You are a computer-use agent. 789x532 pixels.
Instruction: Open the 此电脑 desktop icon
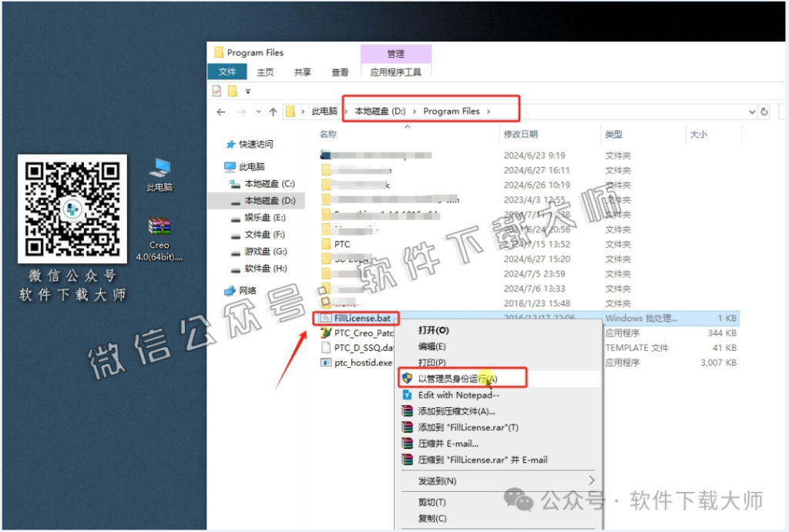point(159,174)
